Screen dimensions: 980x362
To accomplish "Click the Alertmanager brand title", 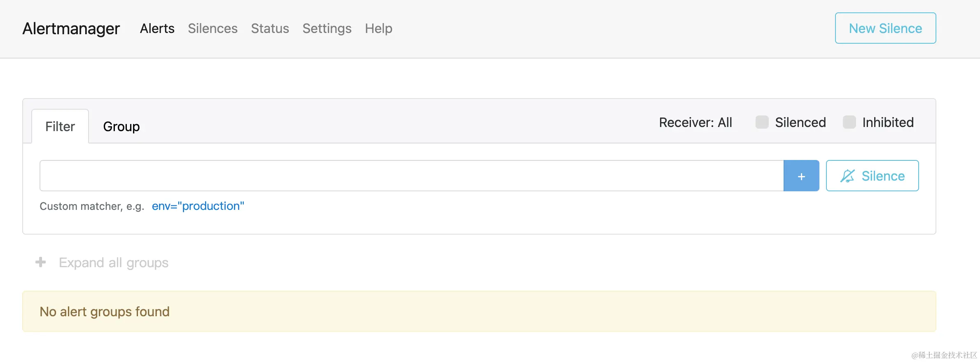I will (71, 28).
